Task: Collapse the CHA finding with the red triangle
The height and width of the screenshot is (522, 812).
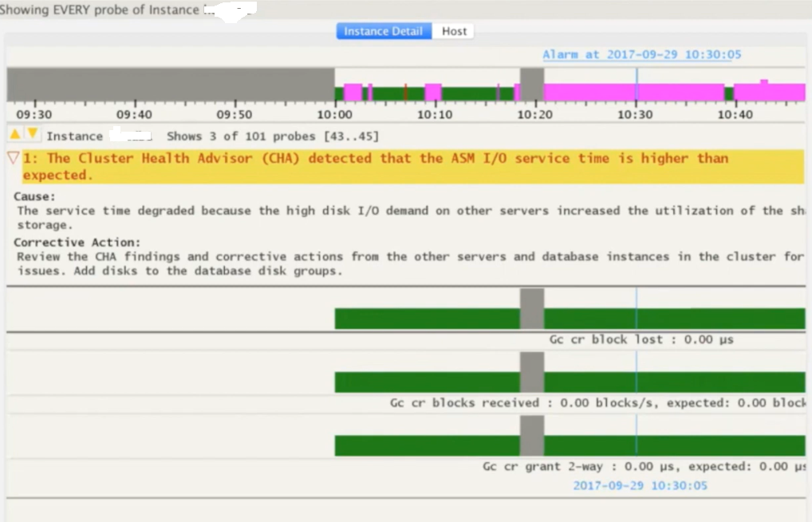Action: [x=12, y=158]
